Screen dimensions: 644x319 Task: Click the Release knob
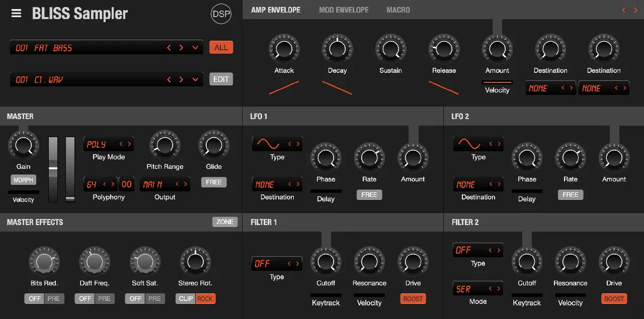(x=444, y=49)
